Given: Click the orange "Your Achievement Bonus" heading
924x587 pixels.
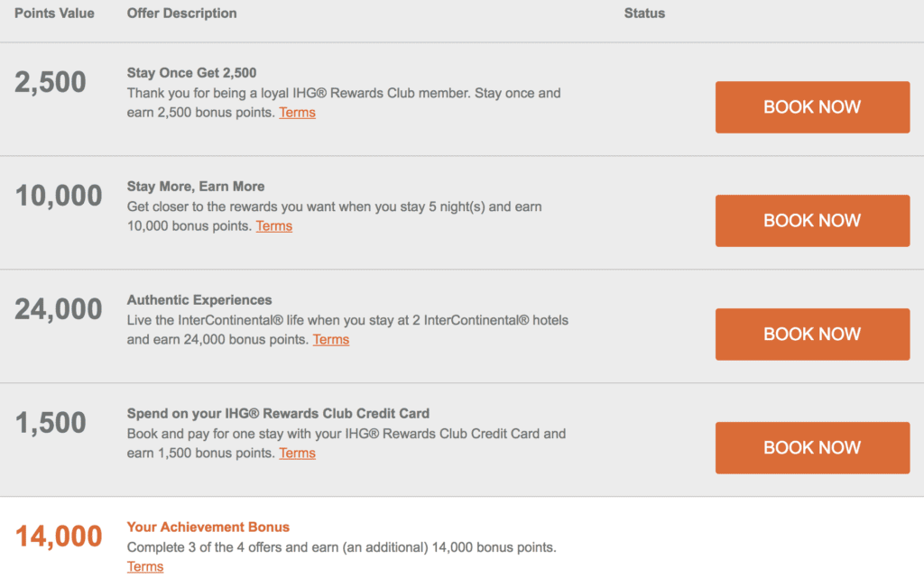Looking at the screenshot, I should [x=208, y=527].
